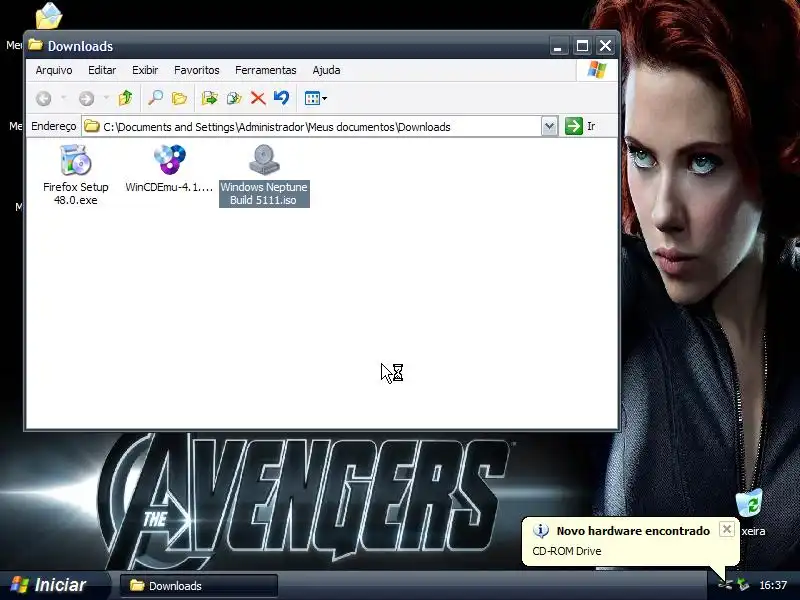
Task: Close the Downloads window
Action: tap(605, 46)
